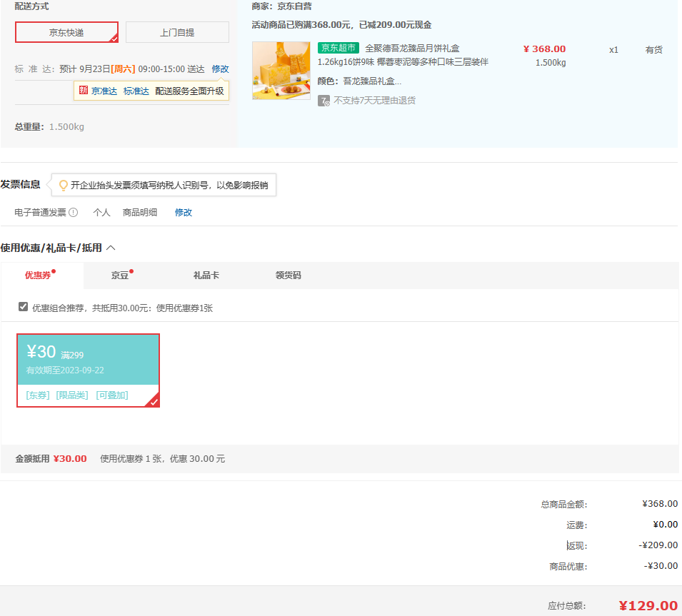Click the 不支持7天无理由退货 notice

point(374,101)
